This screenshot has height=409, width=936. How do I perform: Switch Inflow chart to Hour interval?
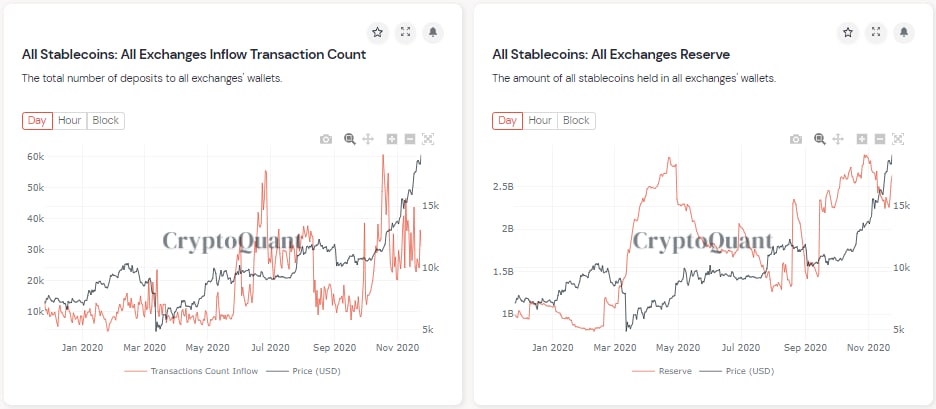(x=70, y=121)
